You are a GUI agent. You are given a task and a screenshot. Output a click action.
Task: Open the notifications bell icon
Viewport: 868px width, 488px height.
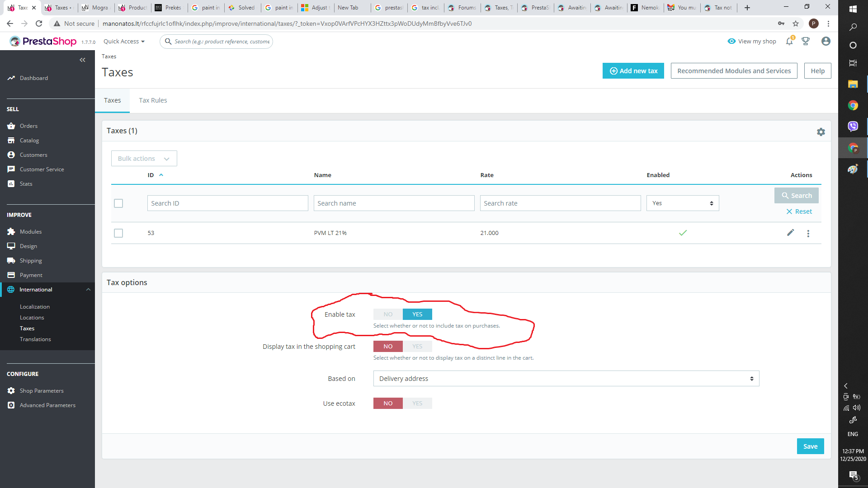pos(789,41)
